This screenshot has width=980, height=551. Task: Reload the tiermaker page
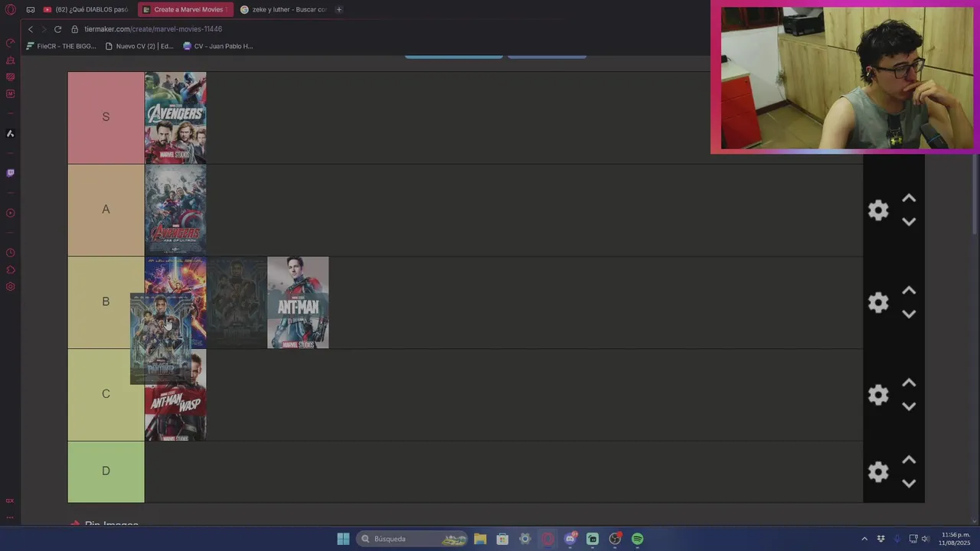point(57,29)
